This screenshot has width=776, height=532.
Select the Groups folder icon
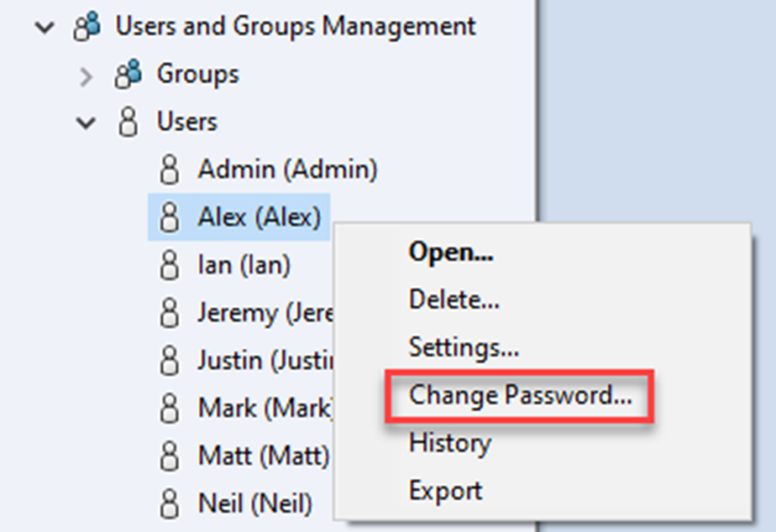click(127, 74)
